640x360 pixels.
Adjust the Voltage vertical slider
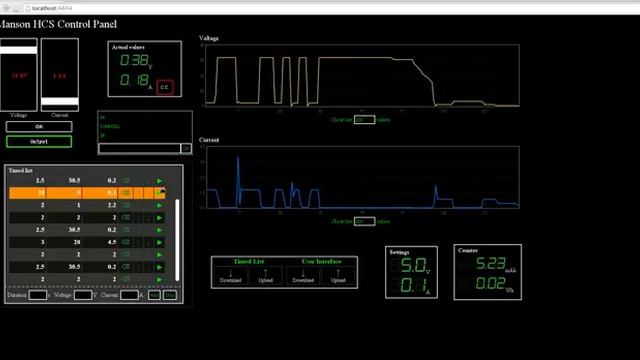click(19, 75)
